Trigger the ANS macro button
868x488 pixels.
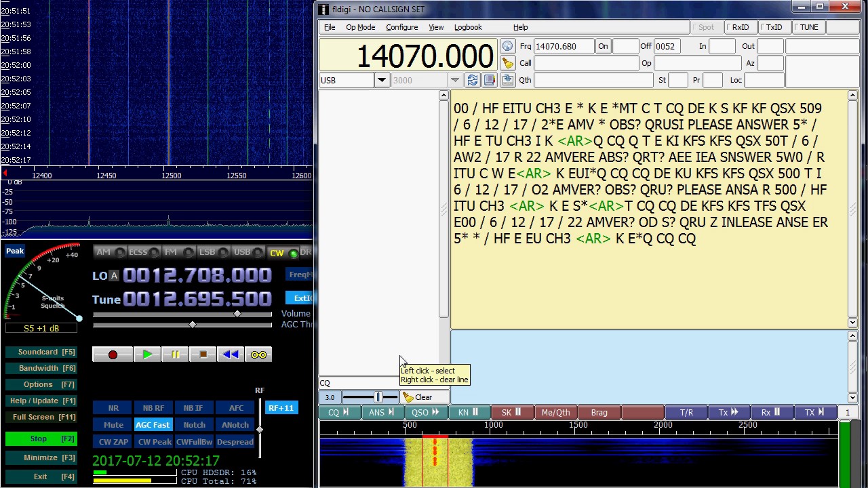click(x=382, y=412)
